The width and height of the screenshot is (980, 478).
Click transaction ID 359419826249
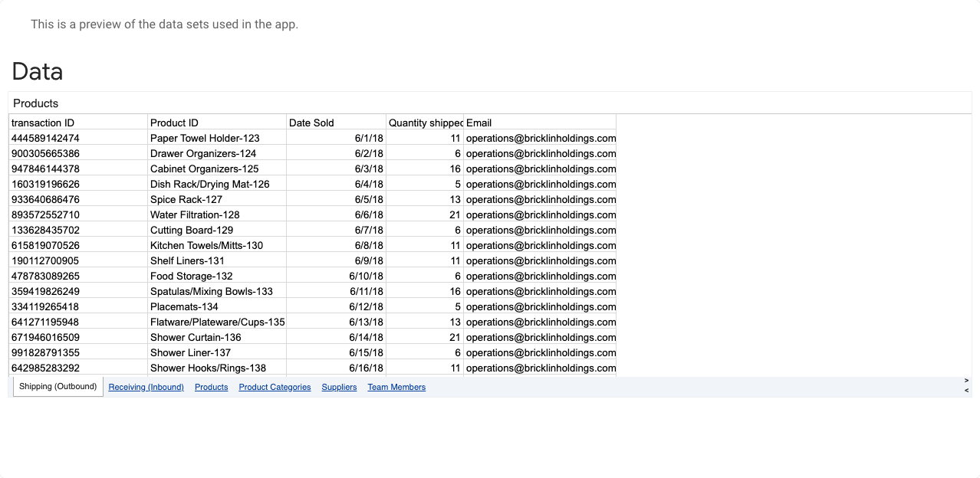pos(78,291)
